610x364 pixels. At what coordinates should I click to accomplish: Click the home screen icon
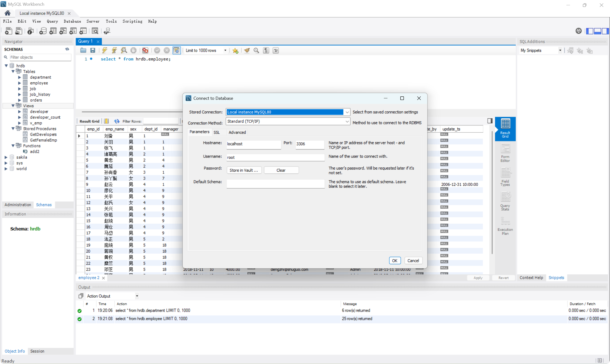7,13
